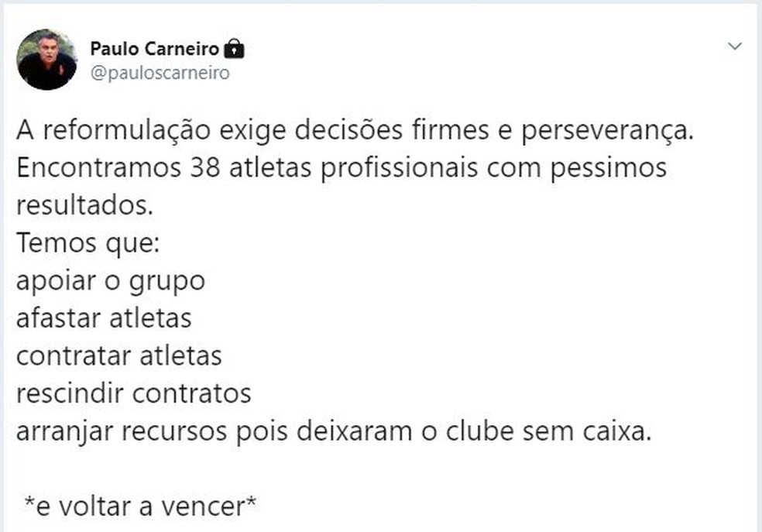762x532 pixels.
Task: Click the word 'perseverança.'
Action: (607, 131)
